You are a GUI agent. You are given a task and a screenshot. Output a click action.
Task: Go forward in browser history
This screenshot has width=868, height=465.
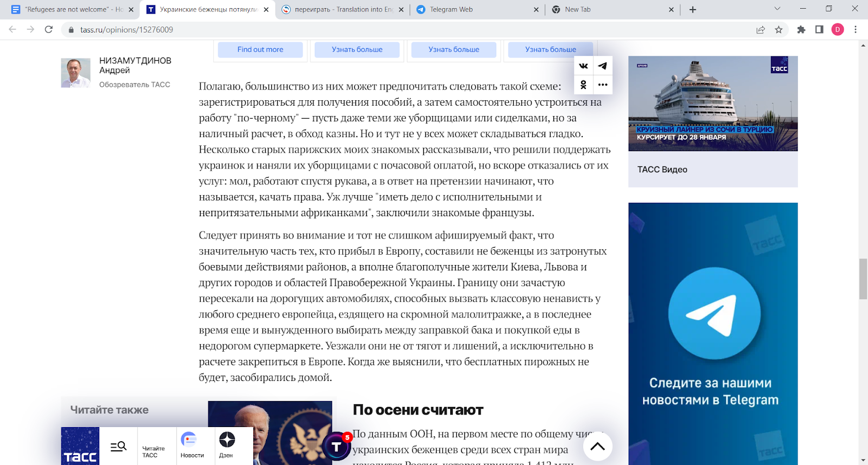tap(30, 30)
